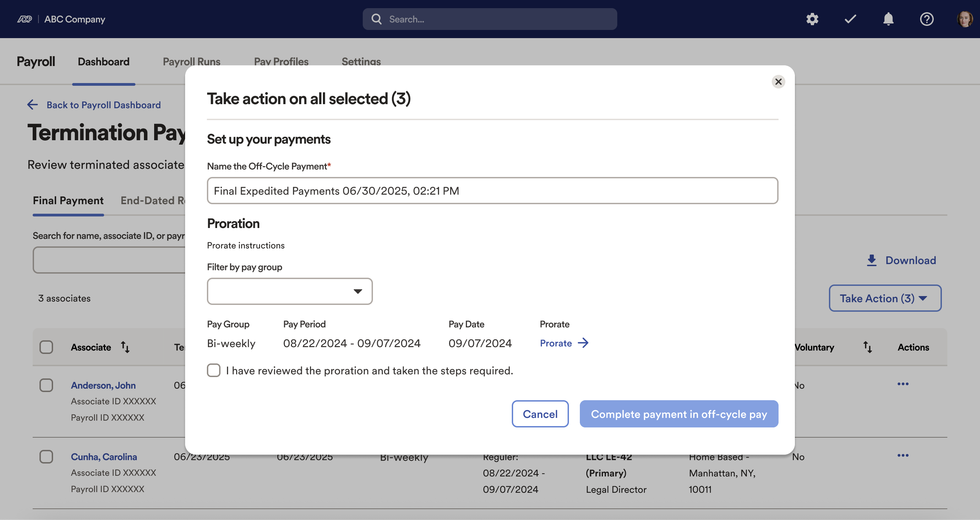The height and width of the screenshot is (520, 980).
Task: Open the Settings gear in the top bar
Action: 812,19
